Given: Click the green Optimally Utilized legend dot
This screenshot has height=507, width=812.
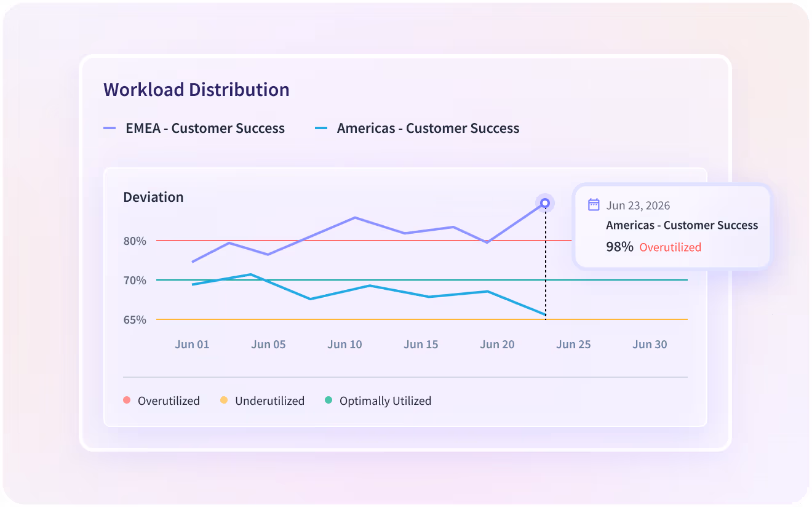Looking at the screenshot, I should (328, 401).
